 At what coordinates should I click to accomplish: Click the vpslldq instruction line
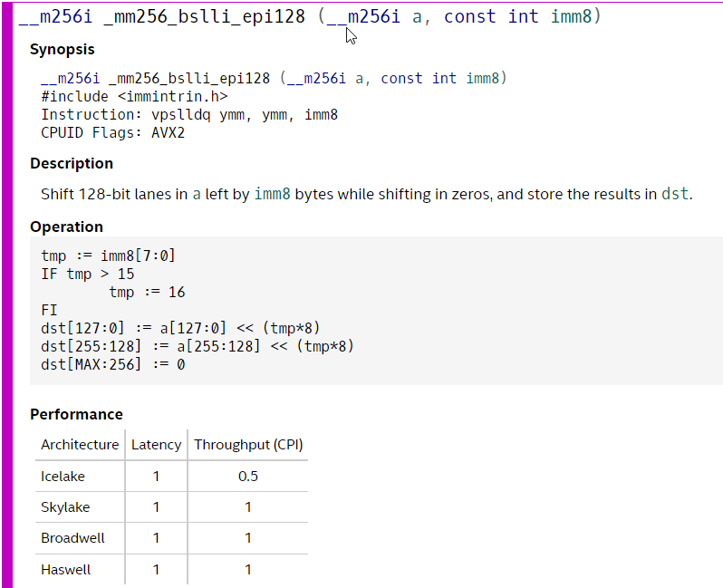click(189, 114)
